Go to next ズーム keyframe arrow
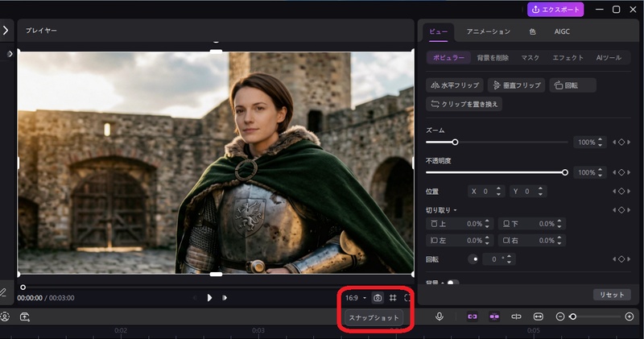644x339 pixels. click(629, 143)
